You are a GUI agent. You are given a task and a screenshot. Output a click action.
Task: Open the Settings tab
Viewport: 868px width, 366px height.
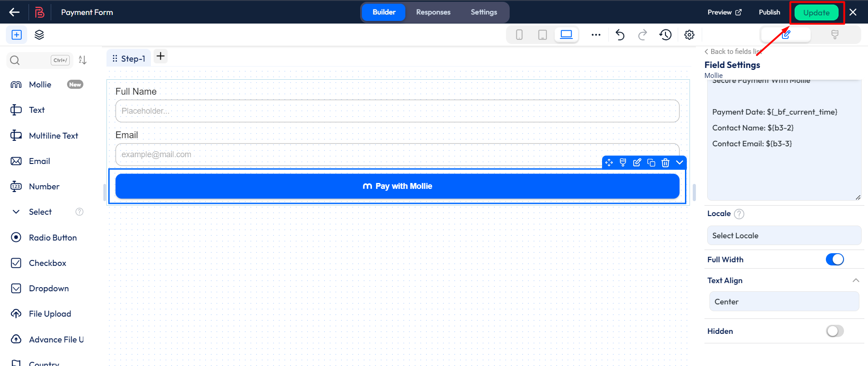483,12
